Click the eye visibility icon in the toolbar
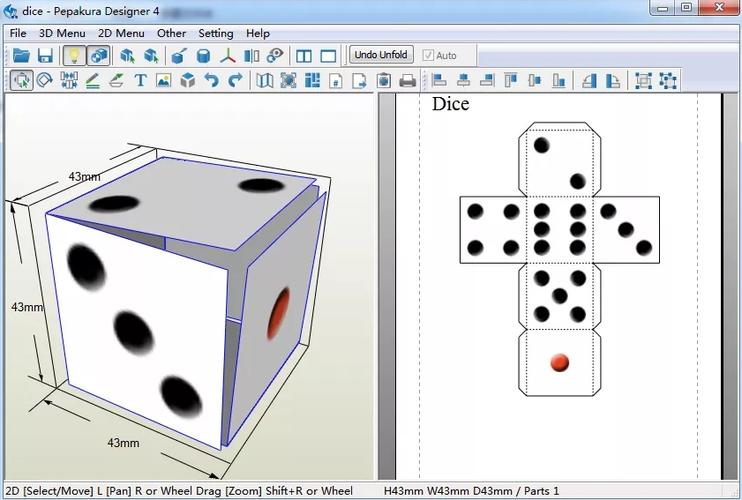 coord(275,56)
